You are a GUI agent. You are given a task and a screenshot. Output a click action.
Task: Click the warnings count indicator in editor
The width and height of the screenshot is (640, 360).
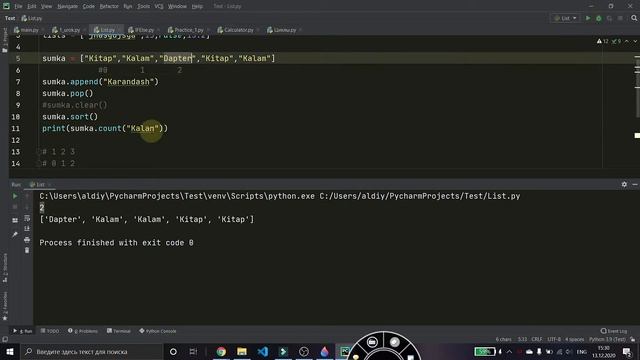602,41
